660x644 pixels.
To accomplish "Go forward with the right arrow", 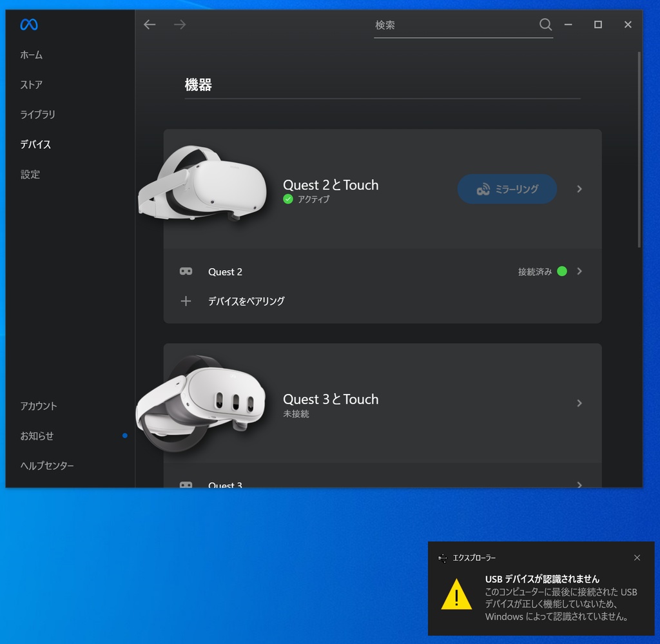I will [x=180, y=24].
